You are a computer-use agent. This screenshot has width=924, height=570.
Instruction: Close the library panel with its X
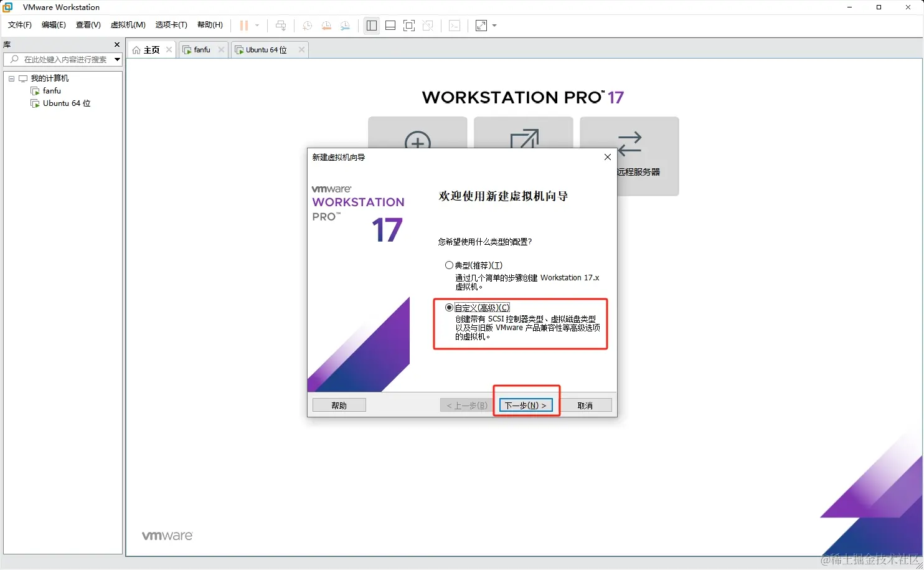coord(117,45)
